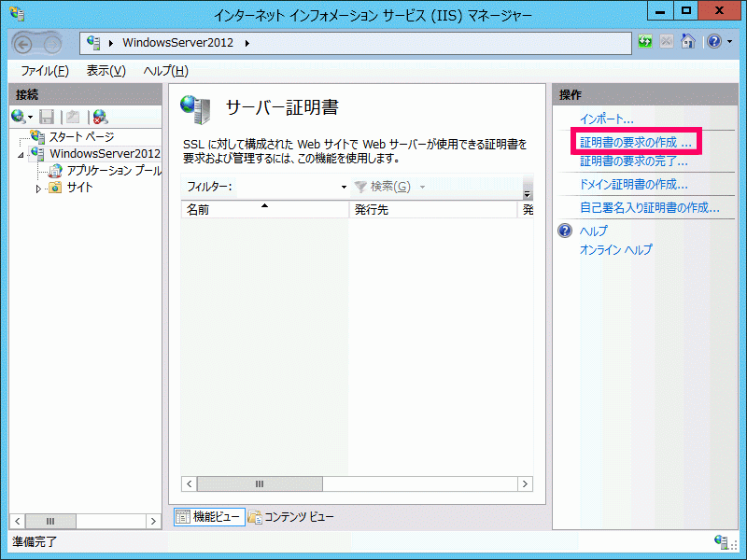Click the list's right scroll arrow
The image size is (747, 560).
click(525, 483)
